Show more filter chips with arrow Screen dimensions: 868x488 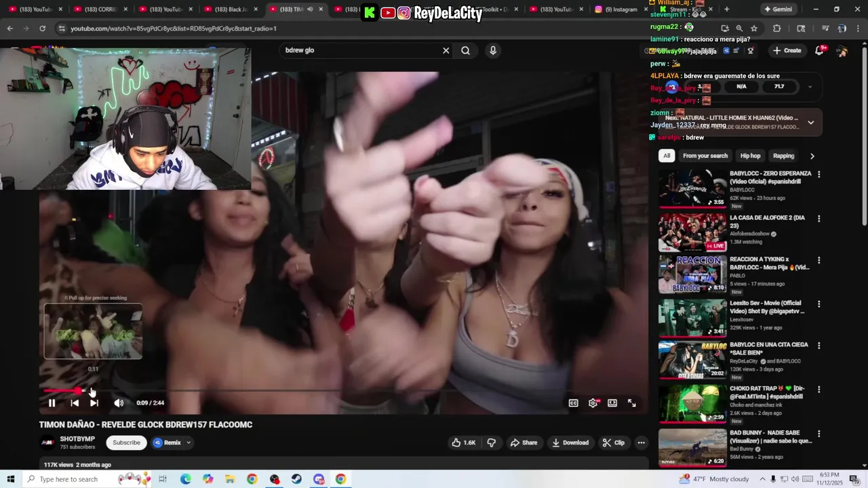pyautogui.click(x=812, y=156)
